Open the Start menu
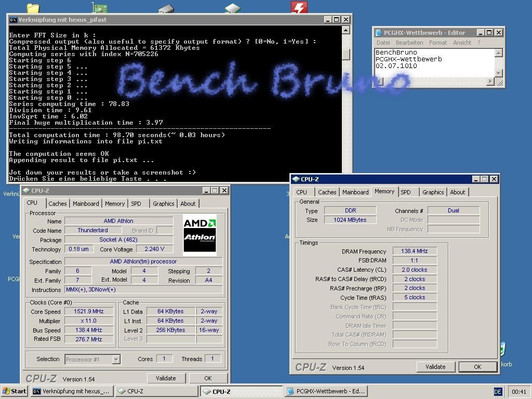The image size is (532, 399). coord(14,391)
